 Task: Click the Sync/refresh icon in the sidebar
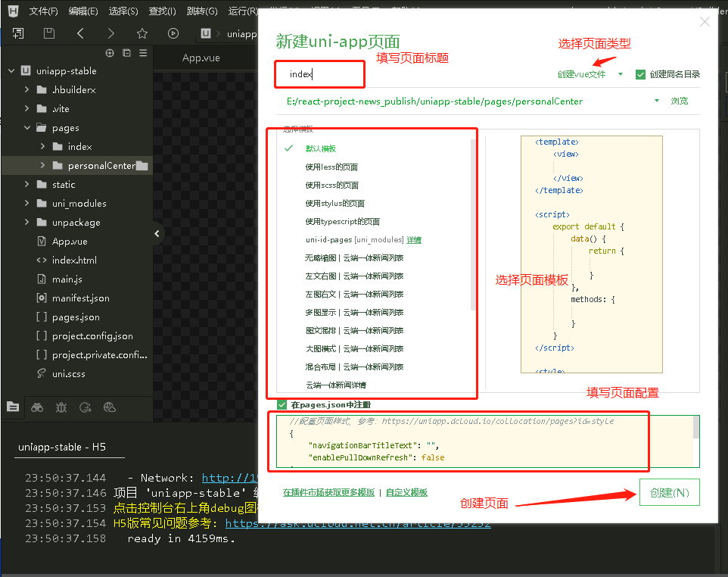pos(85,407)
